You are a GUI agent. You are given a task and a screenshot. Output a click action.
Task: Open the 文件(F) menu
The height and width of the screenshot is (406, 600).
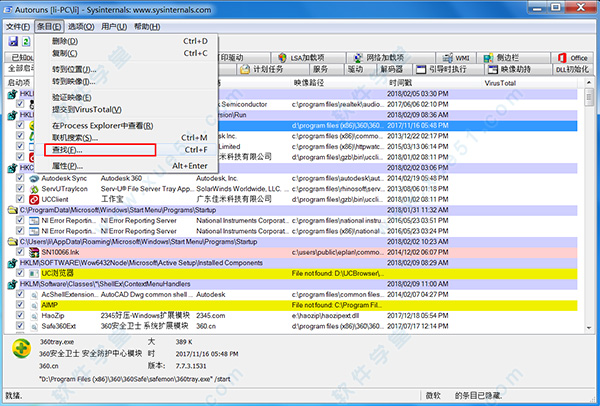(18, 27)
